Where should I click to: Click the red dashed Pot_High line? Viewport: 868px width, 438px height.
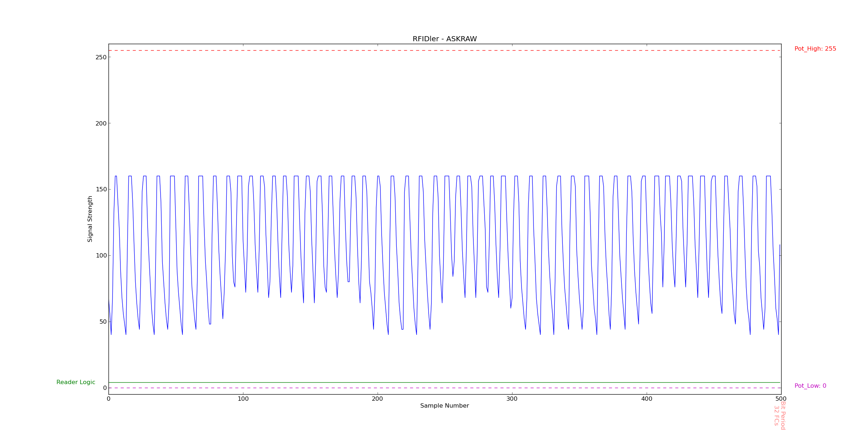pos(445,50)
